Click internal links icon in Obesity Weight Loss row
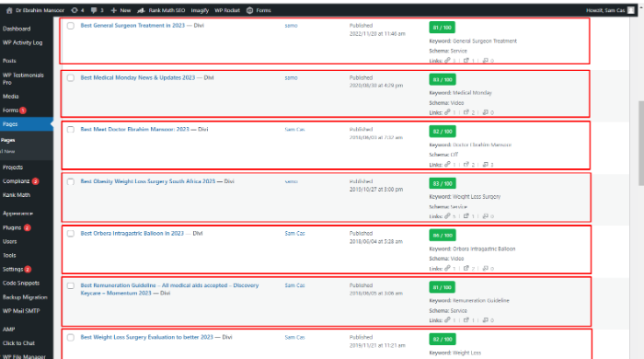 [x=447, y=216]
